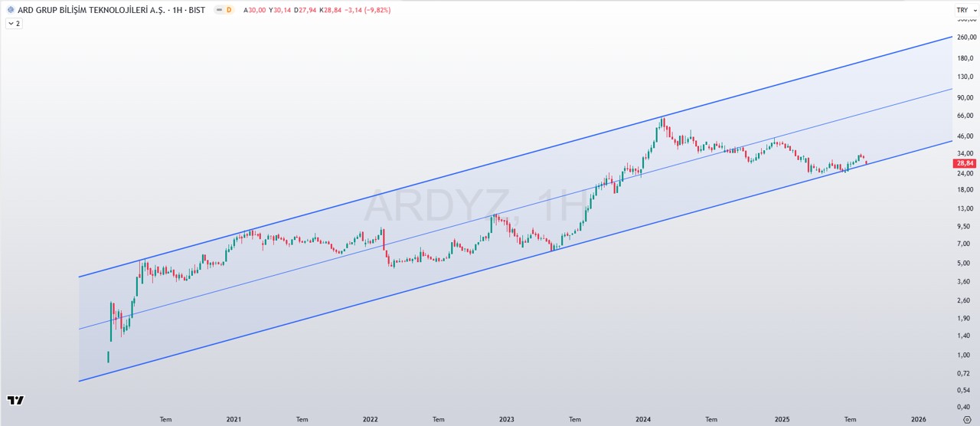The width and height of the screenshot is (980, 426).
Task: Click the 1,00 price scale label
Action: (964, 356)
